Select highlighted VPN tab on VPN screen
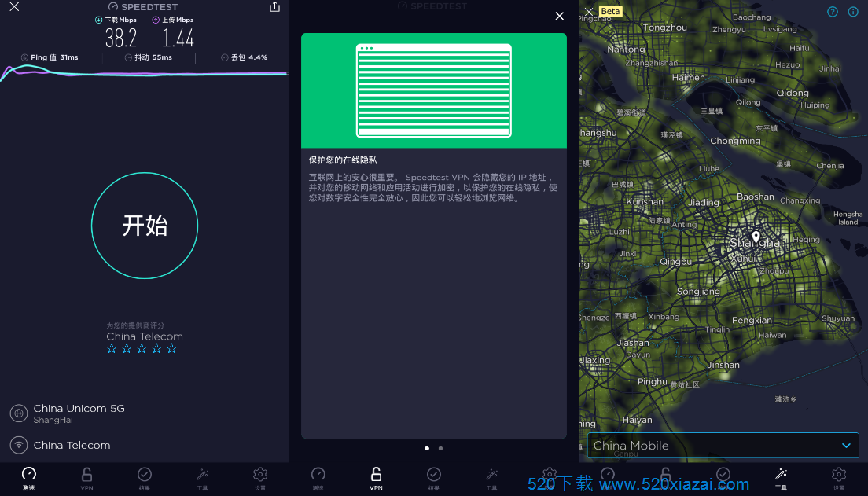This screenshot has width=868, height=496. (x=376, y=479)
